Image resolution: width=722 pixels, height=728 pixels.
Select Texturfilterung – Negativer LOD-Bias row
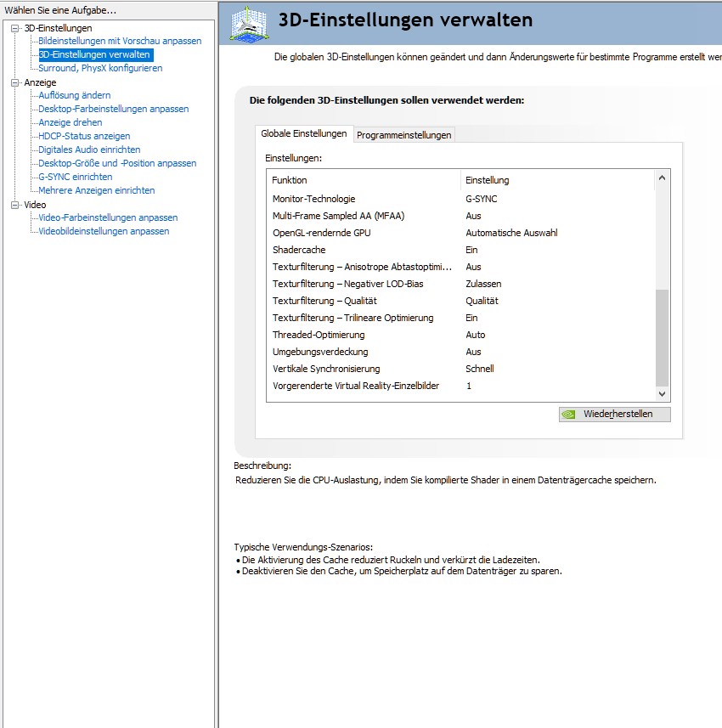(461, 284)
